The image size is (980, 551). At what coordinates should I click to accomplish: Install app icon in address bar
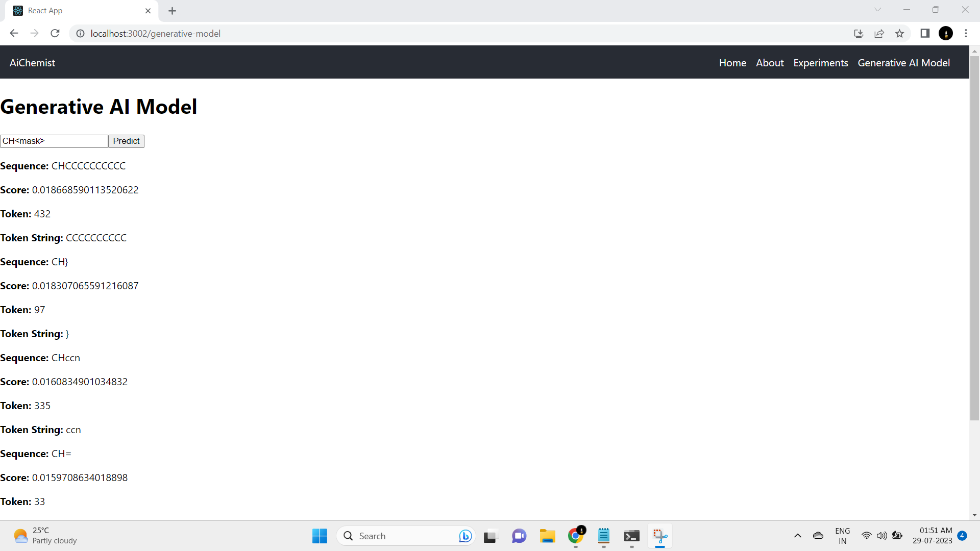click(859, 34)
